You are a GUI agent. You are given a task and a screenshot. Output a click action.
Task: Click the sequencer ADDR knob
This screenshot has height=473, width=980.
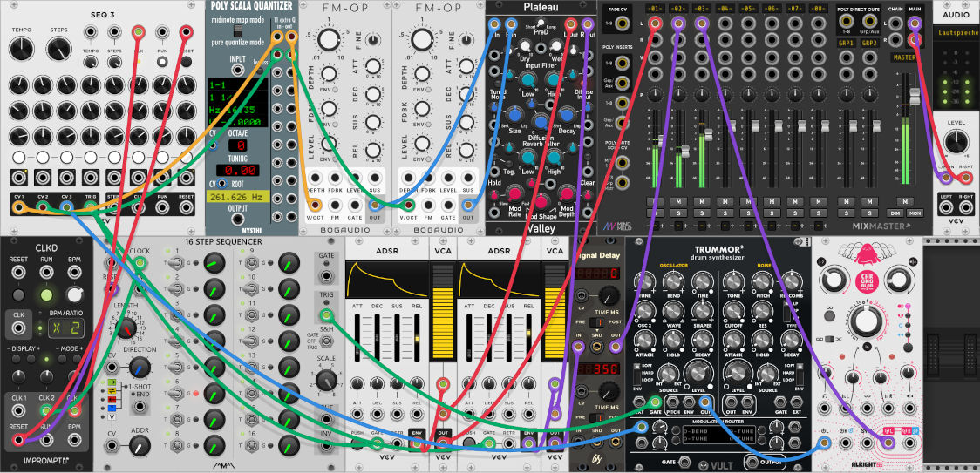[x=140, y=445]
